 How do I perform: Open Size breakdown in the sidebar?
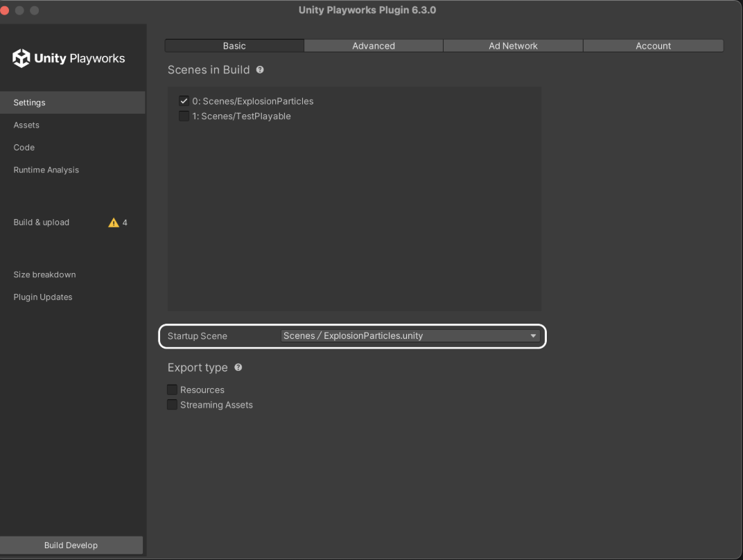tap(73, 274)
